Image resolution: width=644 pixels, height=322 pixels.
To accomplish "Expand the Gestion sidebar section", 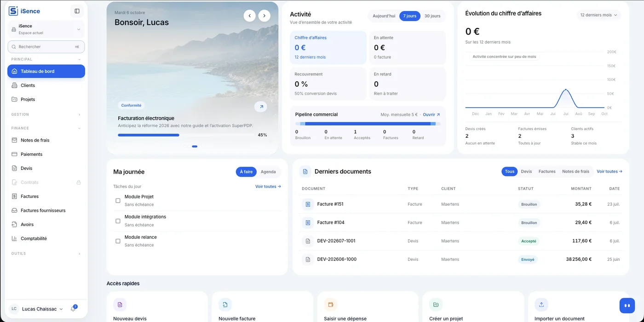I will (x=46, y=114).
